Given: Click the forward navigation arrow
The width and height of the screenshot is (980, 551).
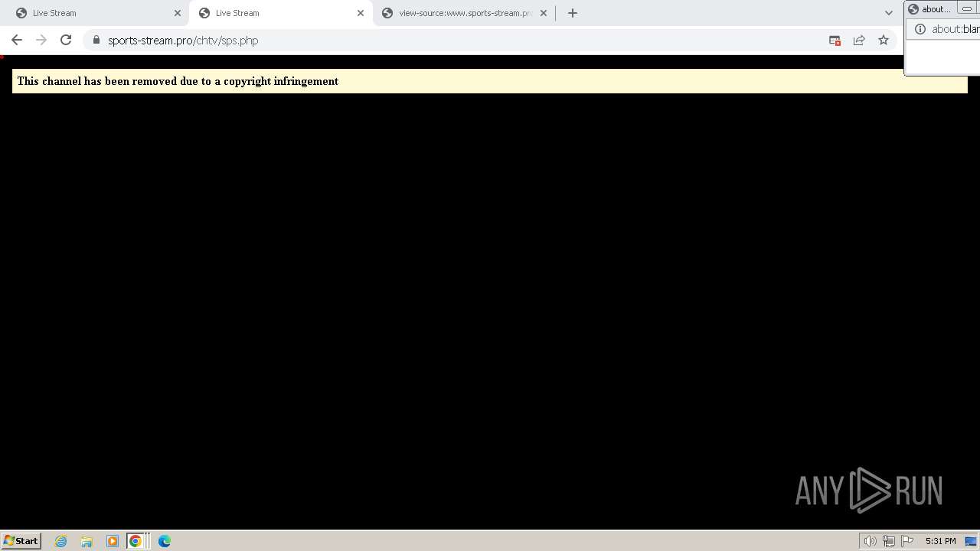Looking at the screenshot, I should (x=41, y=40).
